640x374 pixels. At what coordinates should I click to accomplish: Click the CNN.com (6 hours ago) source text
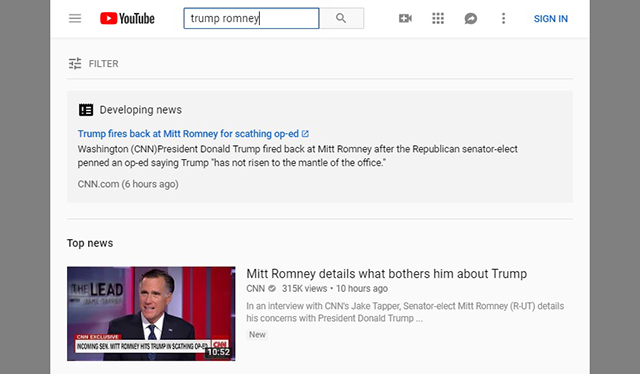pos(128,184)
